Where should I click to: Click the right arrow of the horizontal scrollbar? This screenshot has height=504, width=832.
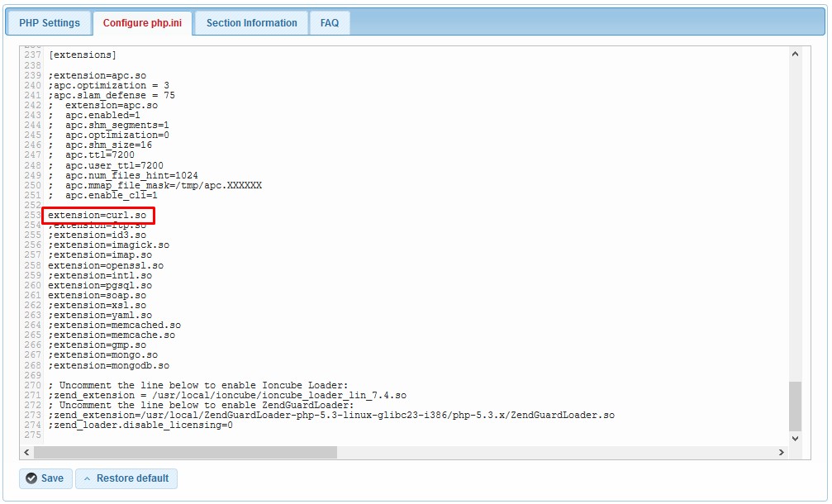(x=782, y=453)
